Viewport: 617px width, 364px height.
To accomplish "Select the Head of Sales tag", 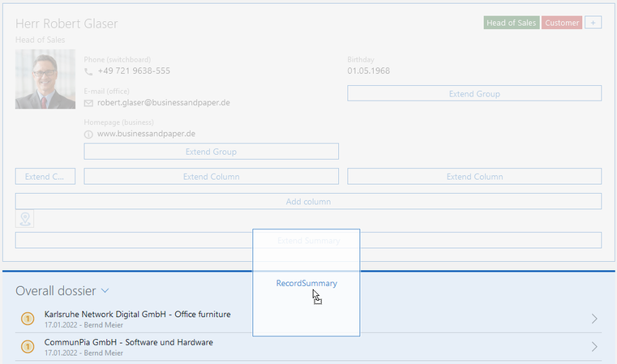I will [511, 23].
